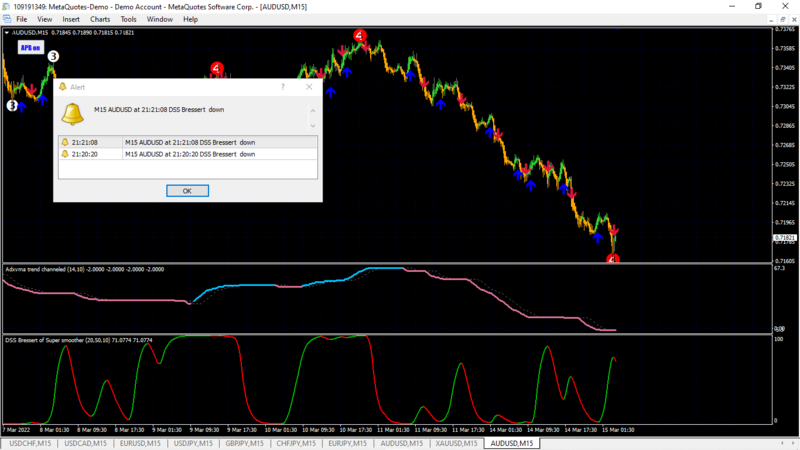Switch to the CHFJPY,M15 chart tab
Viewport: 800px width, 450px height.
(296, 443)
